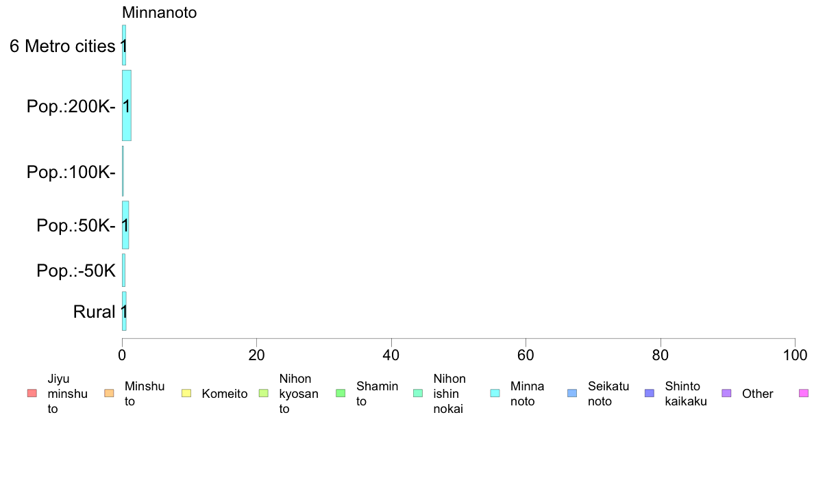The width and height of the screenshot is (814, 504).
Task: Select the 6 Metro cities bar
Action: pos(124,45)
